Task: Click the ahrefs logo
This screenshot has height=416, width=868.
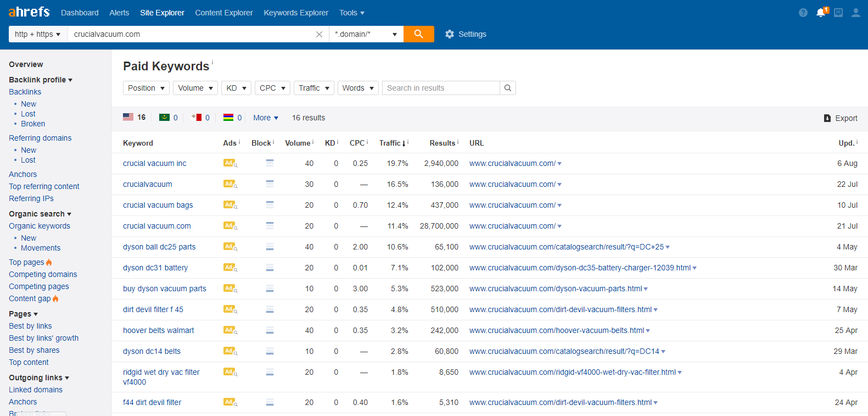Action: (29, 12)
